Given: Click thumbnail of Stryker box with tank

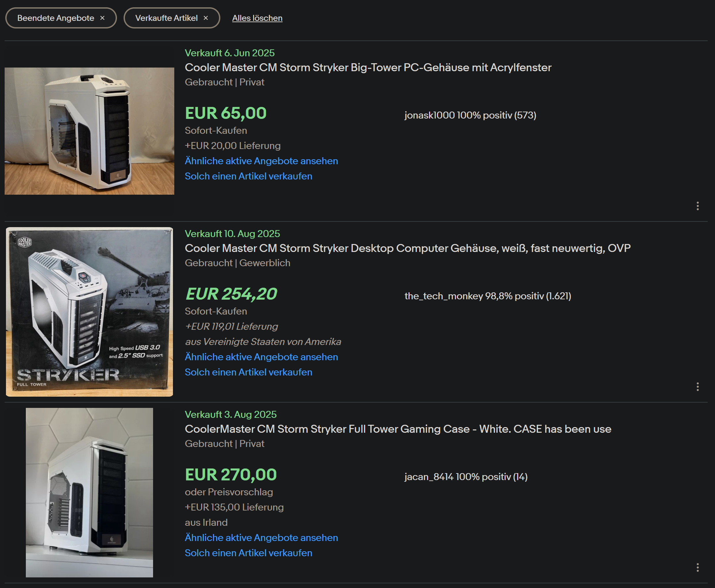Looking at the screenshot, I should 89,312.
